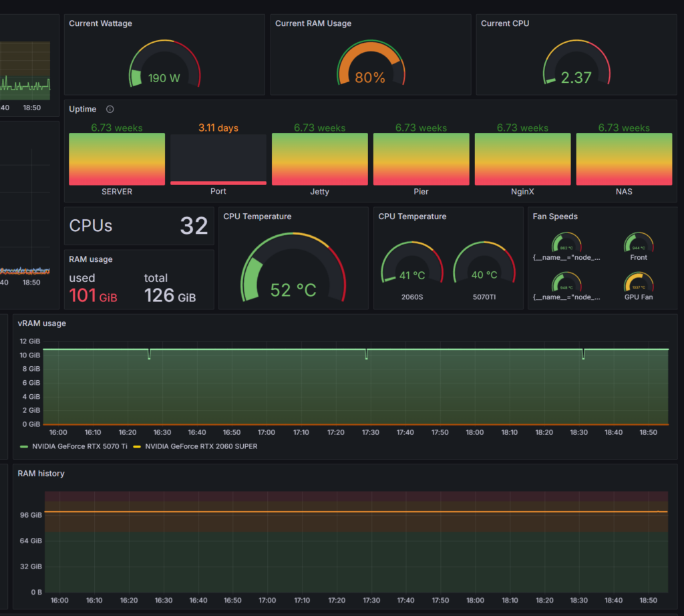This screenshot has height=616, width=684.
Task: Click the SERVER uptime tile
Action: click(x=117, y=159)
